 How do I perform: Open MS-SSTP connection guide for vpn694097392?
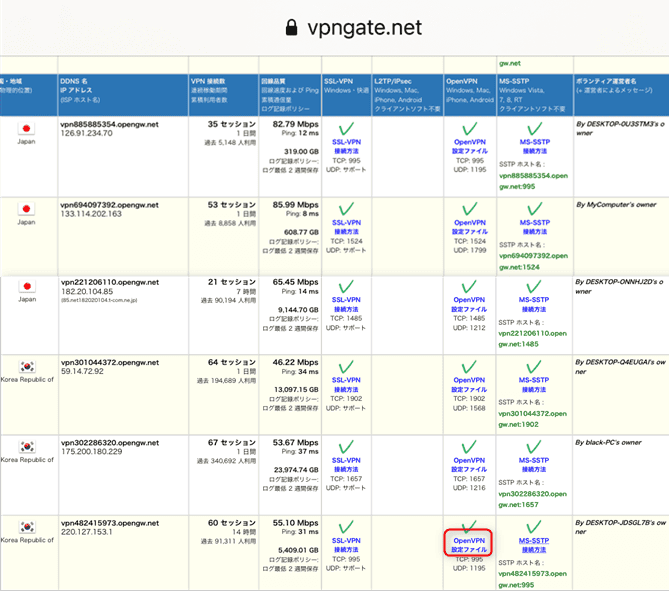535,227
